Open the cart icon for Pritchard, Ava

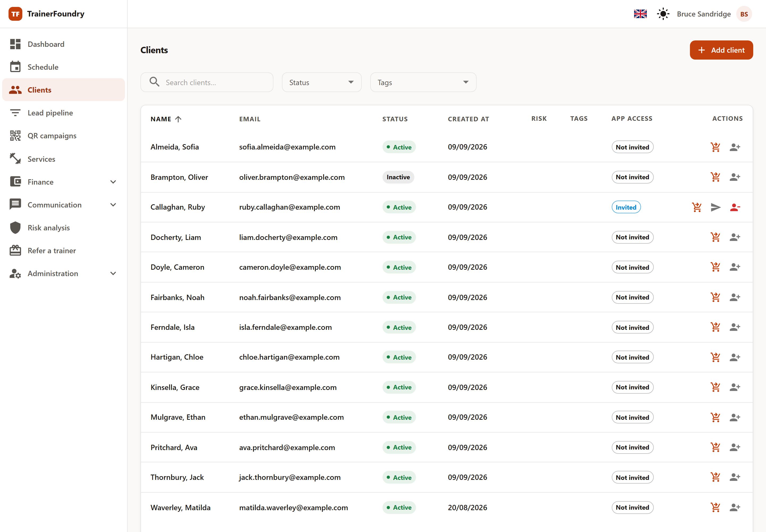point(715,447)
